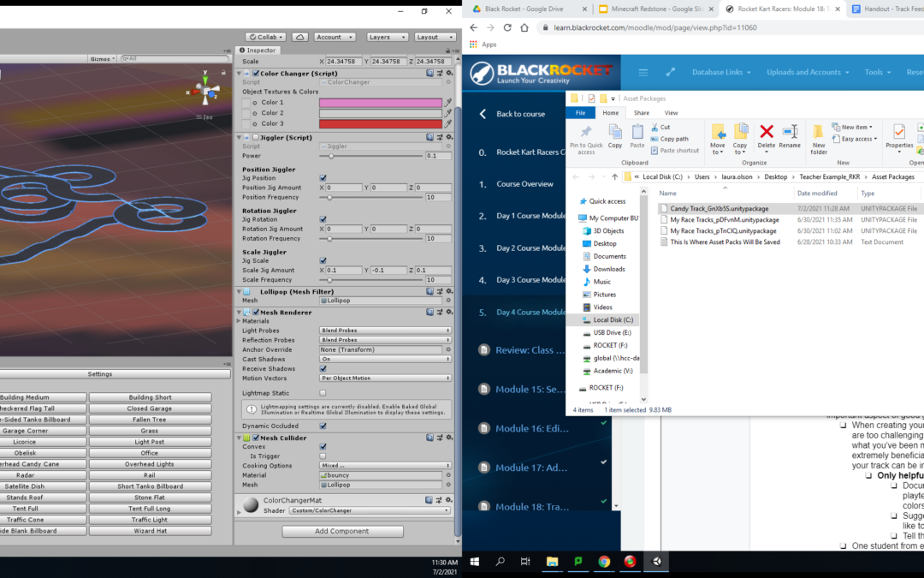Disable the Color Changer script checkbox
The image size is (924, 578).
256,74
